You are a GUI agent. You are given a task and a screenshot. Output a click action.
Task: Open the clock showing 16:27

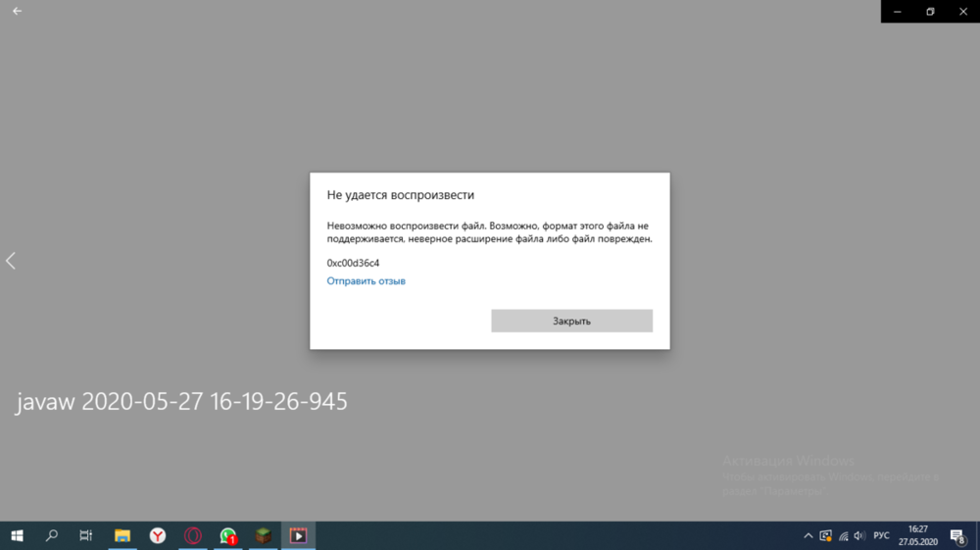[918, 535]
